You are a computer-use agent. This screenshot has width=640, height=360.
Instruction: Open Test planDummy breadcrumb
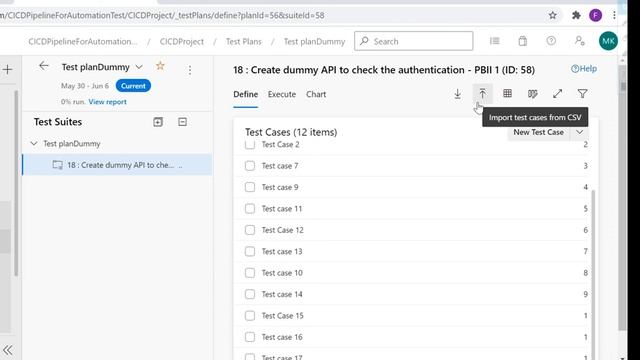314,41
